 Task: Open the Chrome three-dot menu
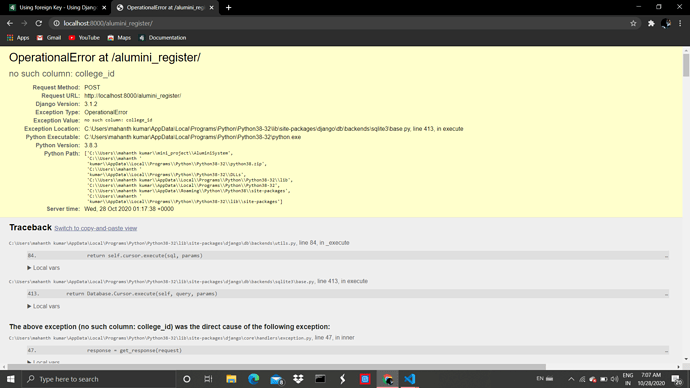[680, 23]
